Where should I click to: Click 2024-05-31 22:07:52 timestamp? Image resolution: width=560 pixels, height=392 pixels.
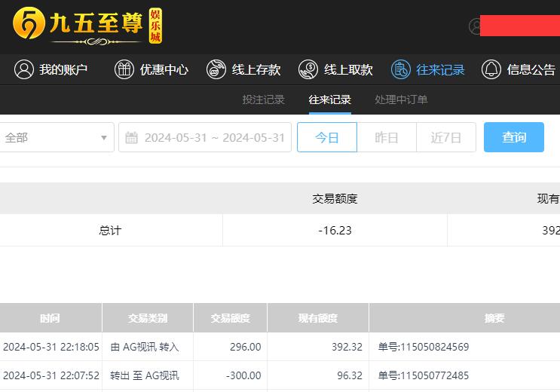[51, 375]
